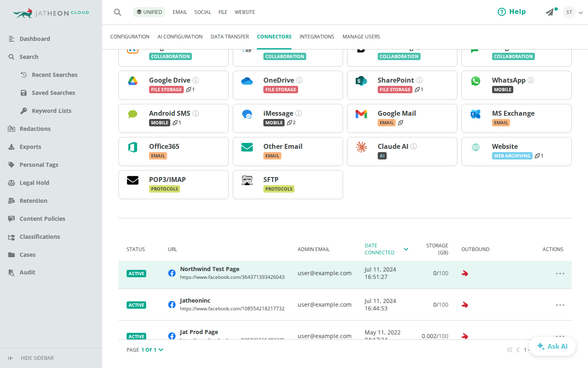The width and height of the screenshot is (588, 368).
Task: Open the notifications paper plane icon
Action: 550,12
